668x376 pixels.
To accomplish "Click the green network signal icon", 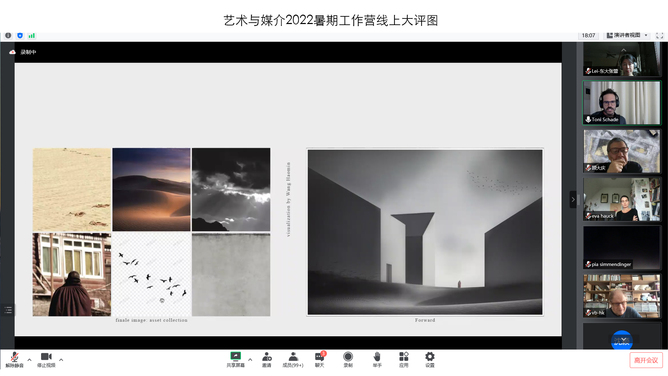I will [32, 36].
